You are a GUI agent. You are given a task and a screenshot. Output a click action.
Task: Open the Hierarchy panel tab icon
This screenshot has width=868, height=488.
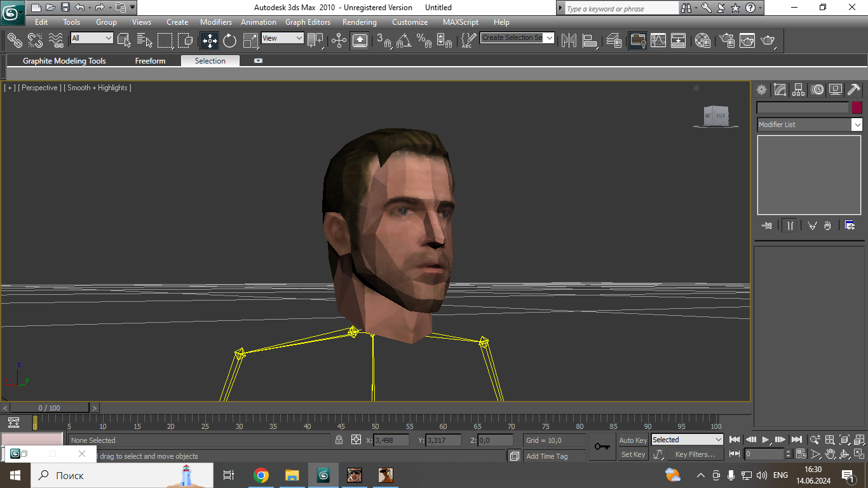(799, 90)
